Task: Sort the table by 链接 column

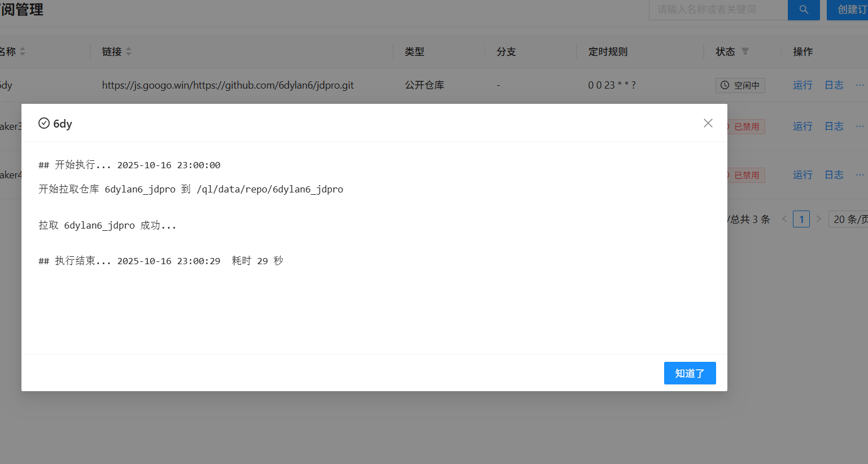Action: click(129, 51)
